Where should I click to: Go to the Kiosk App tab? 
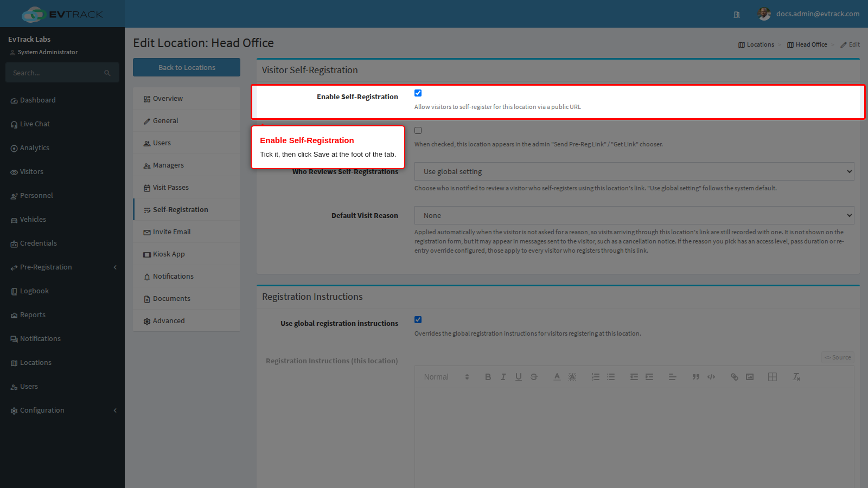(187, 254)
